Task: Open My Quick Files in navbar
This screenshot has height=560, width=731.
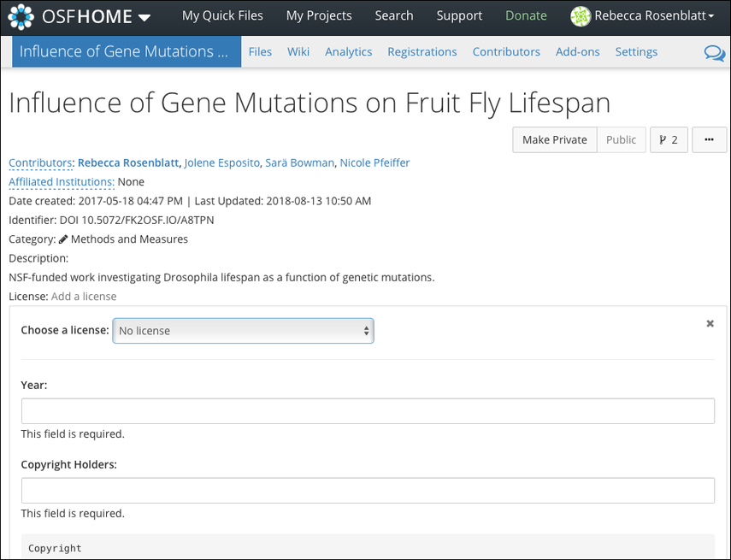Action: [x=222, y=16]
